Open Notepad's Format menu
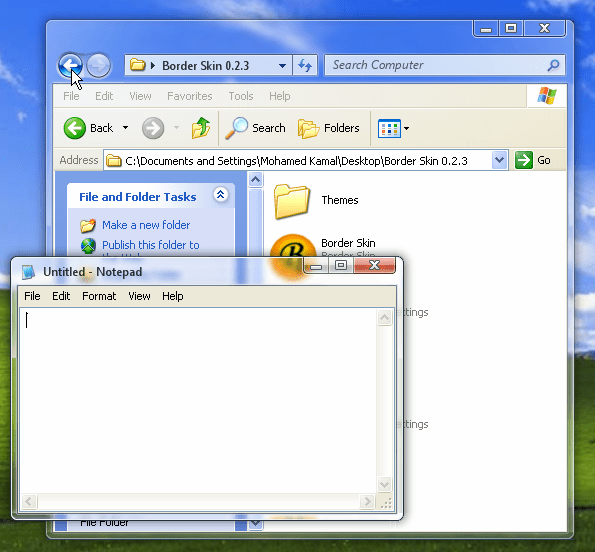 click(x=99, y=296)
